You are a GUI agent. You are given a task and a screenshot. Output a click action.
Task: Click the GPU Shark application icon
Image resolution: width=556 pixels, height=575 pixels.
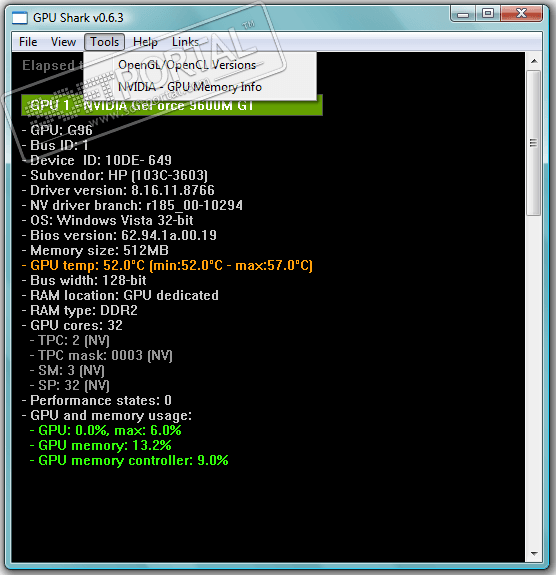point(20,18)
